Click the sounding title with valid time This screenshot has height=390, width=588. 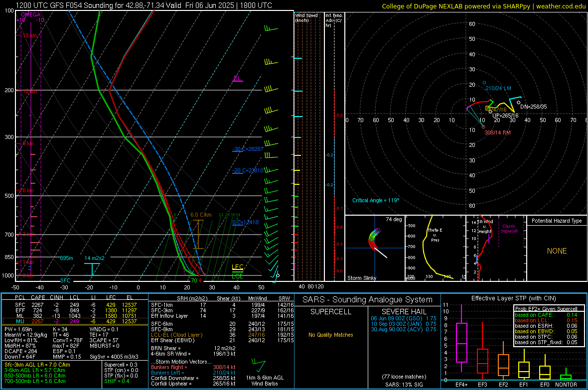coord(144,5)
